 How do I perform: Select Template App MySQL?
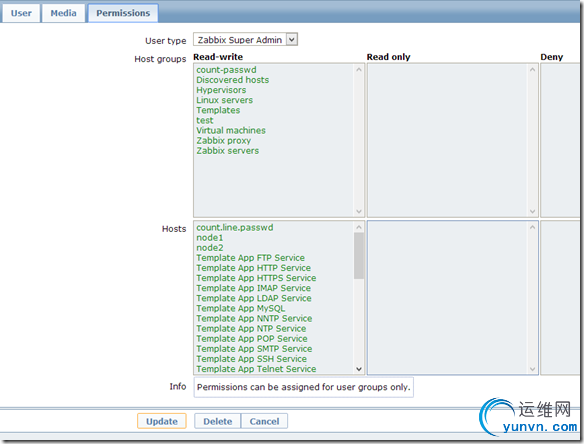(x=241, y=308)
